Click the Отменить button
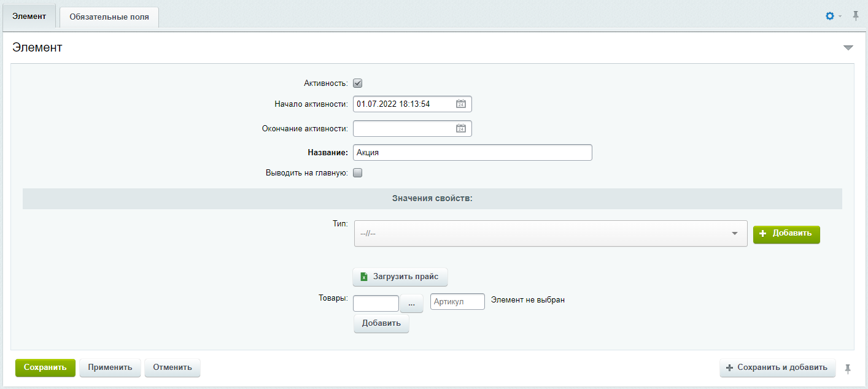 (172, 368)
